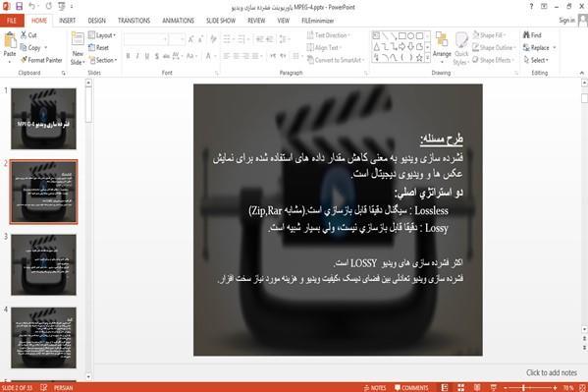Click the Save icon in quick access toolbar
Image resolution: width=588 pixels, height=392 pixels.
pyautogui.click(x=19, y=6)
